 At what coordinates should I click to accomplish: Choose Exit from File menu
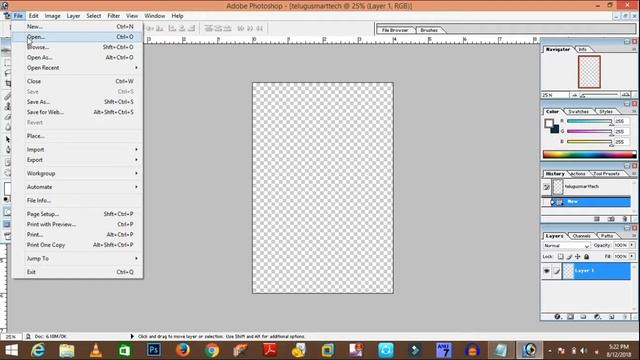(78, 272)
